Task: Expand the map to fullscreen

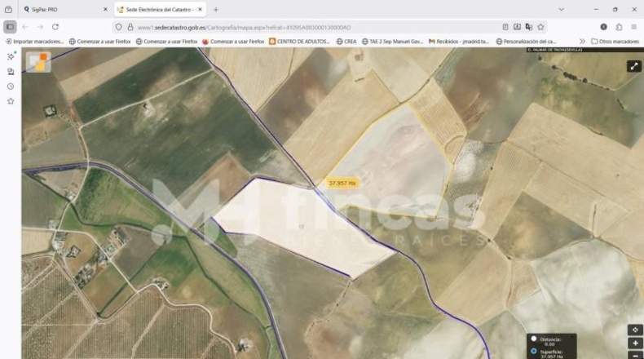Action: [x=634, y=66]
